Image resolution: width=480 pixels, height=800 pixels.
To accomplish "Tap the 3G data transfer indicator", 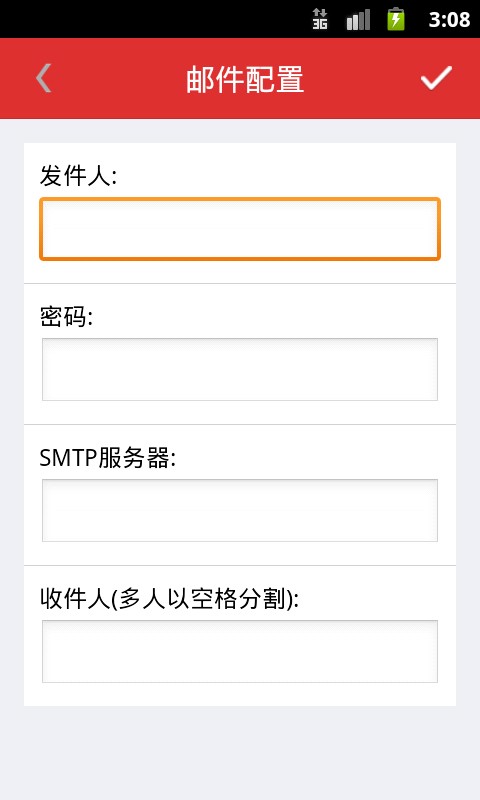I will (x=320, y=19).
